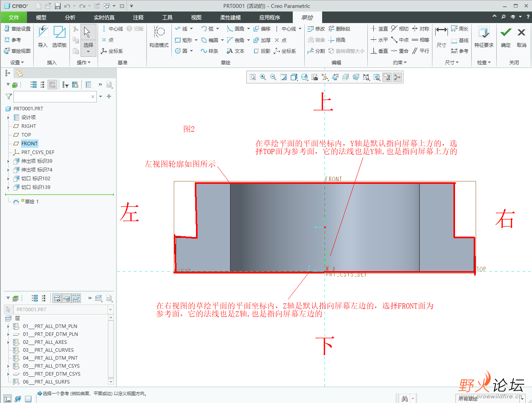Click the model tree filter input field
532x403 pixels.
pyautogui.click(x=55, y=96)
